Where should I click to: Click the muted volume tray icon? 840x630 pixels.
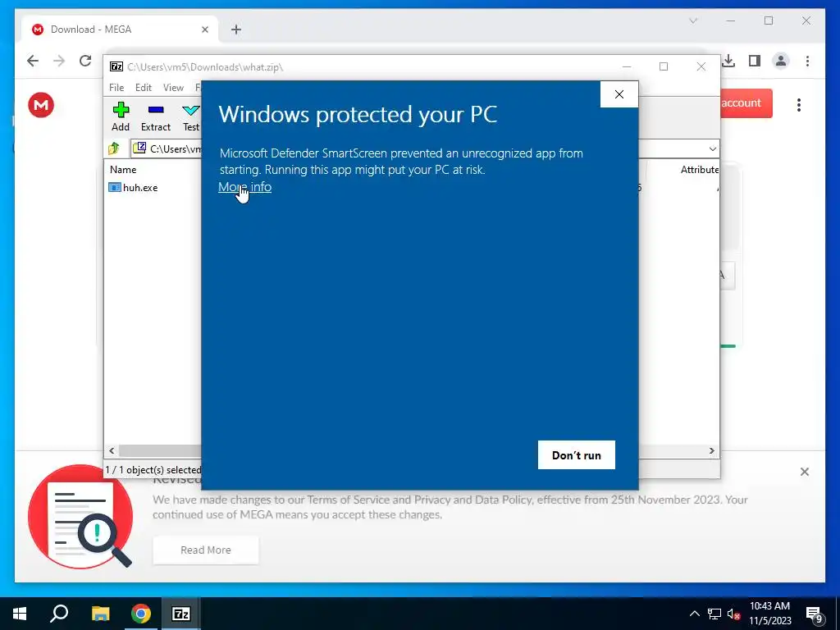734,614
